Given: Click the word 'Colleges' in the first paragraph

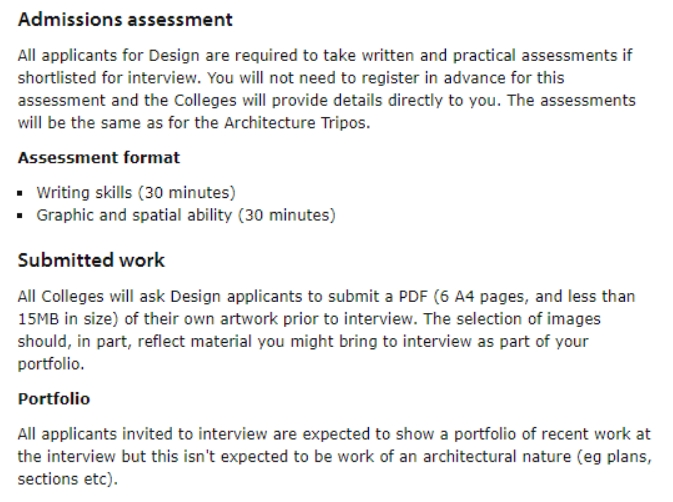Looking at the screenshot, I should click(205, 100).
